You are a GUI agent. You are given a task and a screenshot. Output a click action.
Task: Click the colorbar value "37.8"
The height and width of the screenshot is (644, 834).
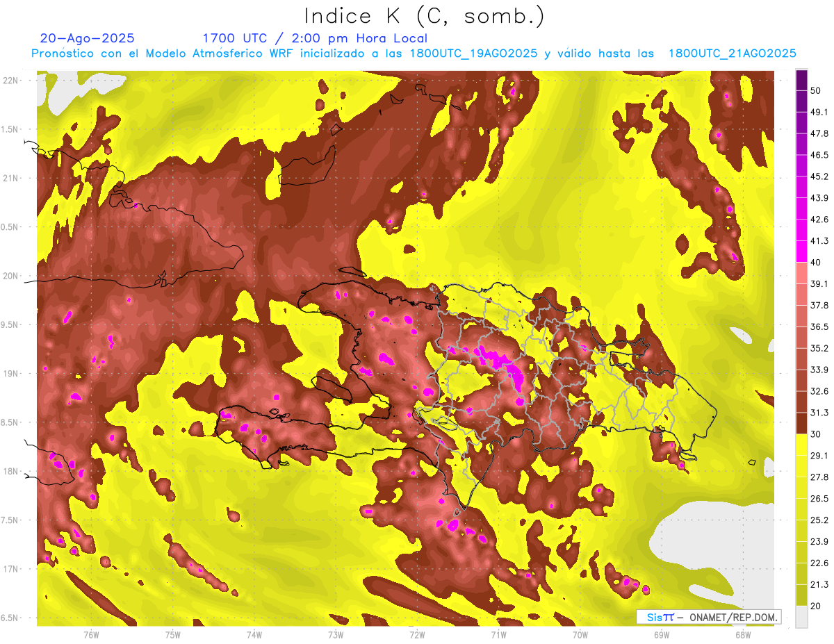819,305
